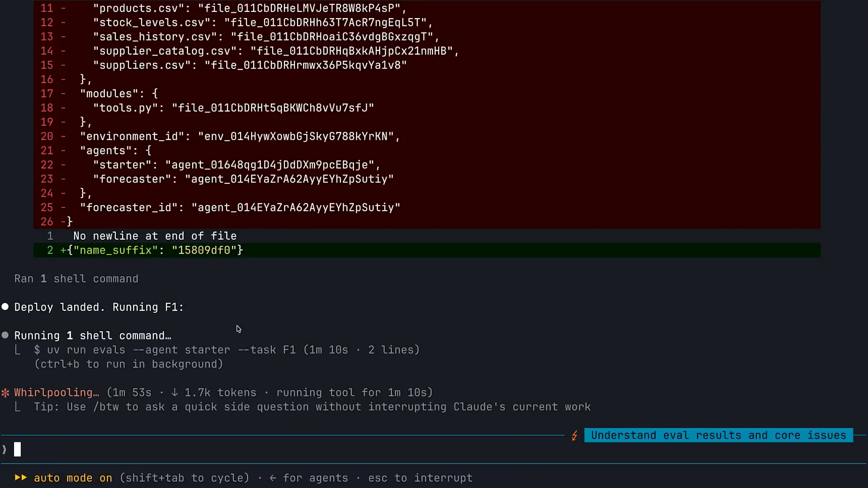Click the removed suppliers.csv line

click(427, 65)
